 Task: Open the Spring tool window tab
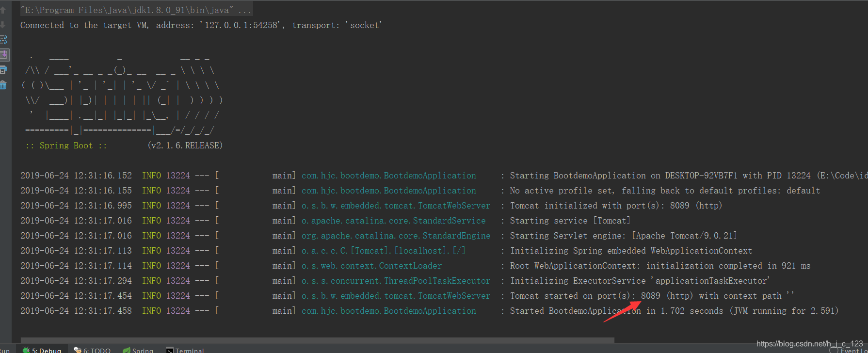138,350
